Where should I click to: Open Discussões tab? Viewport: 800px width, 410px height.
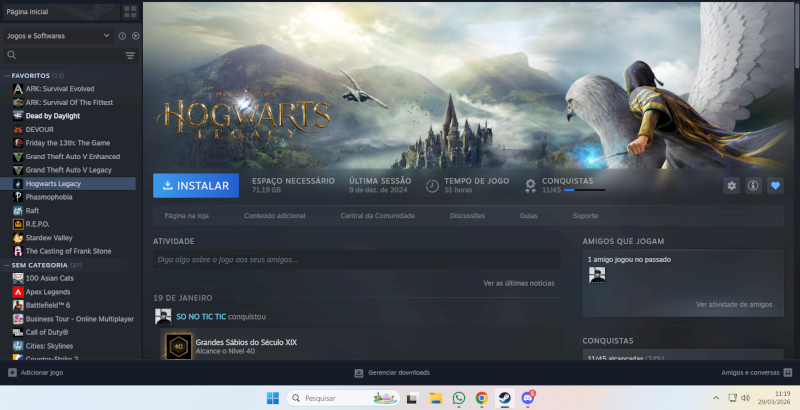coord(467,216)
